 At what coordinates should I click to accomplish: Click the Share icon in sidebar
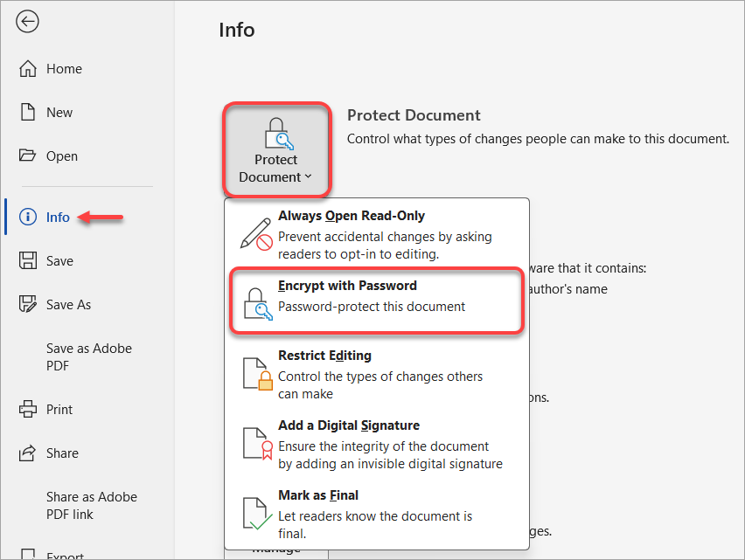click(28, 453)
